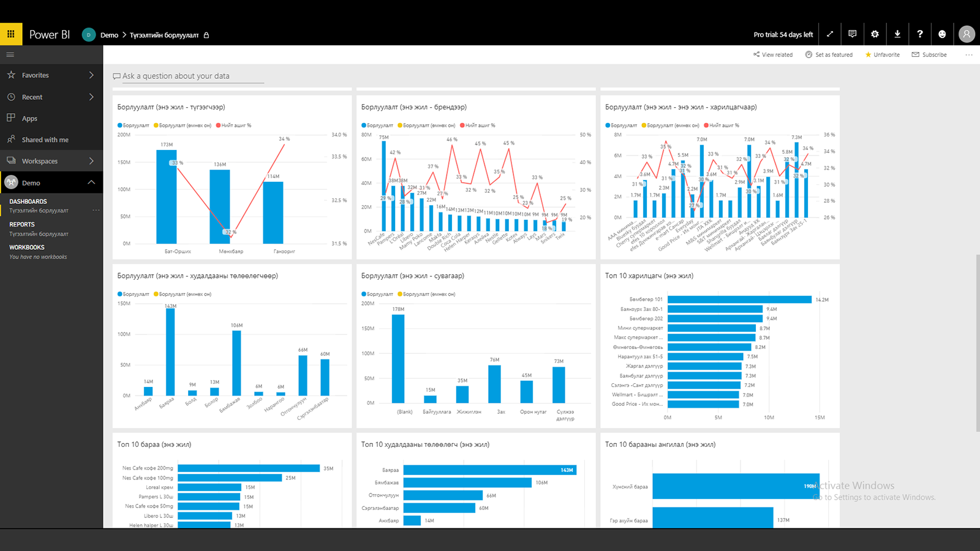Open the Demo breadcrumb link
Screen dimensions: 980x551
tap(109, 35)
